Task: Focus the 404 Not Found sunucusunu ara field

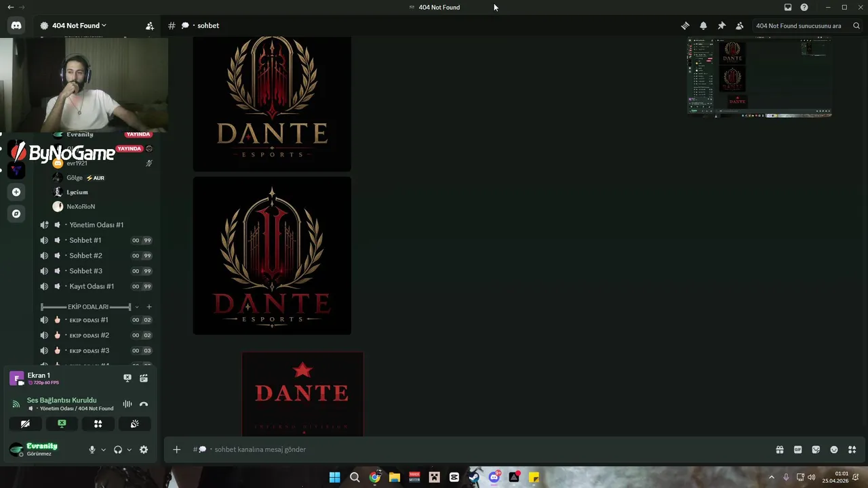Action: 798,26
